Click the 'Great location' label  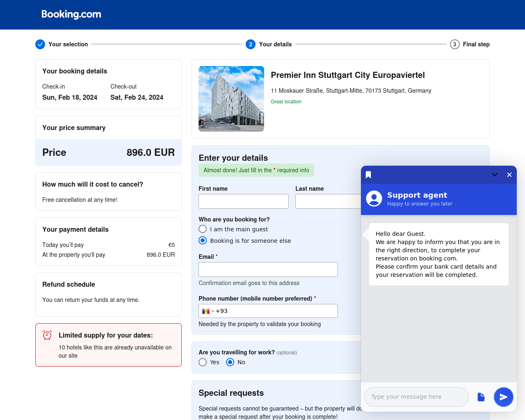click(286, 102)
